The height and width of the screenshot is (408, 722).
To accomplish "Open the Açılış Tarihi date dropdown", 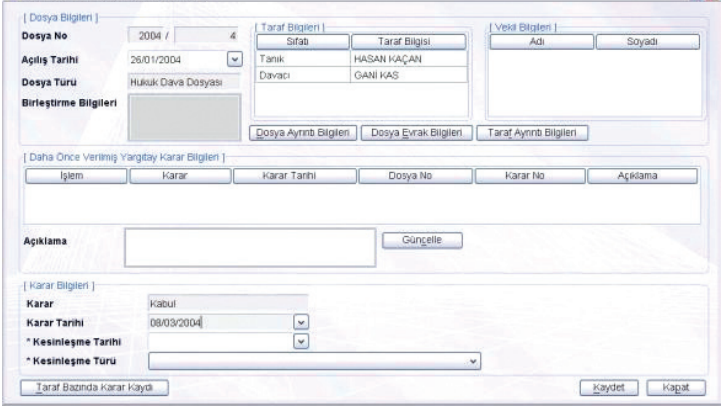I will (235, 60).
